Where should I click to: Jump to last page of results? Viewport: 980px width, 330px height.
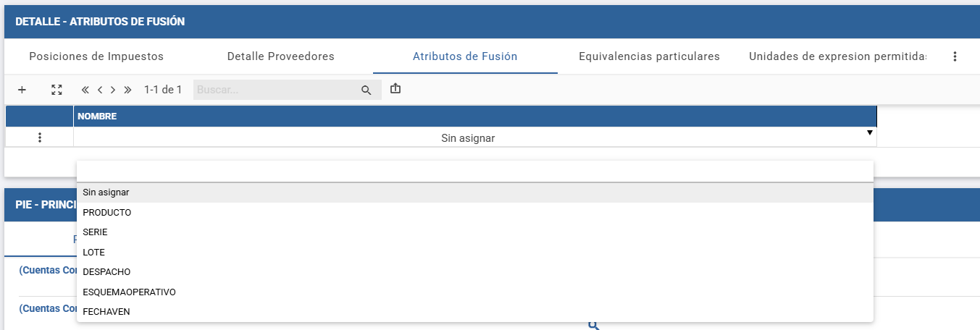click(x=127, y=90)
